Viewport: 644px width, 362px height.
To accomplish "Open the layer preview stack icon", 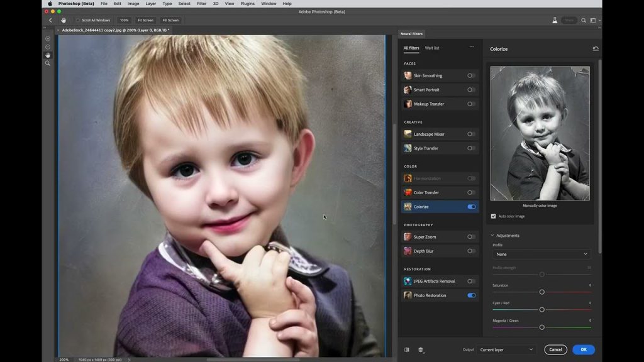I will [x=421, y=349].
